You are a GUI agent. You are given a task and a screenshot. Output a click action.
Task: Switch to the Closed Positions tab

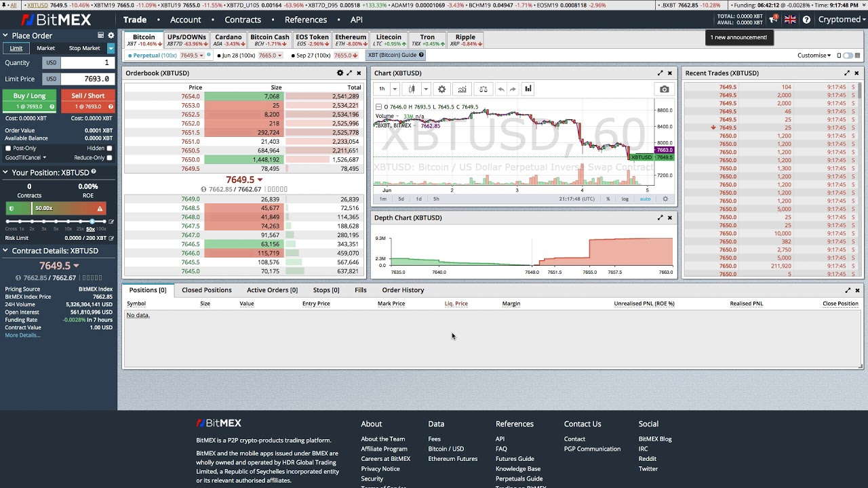[x=207, y=290]
